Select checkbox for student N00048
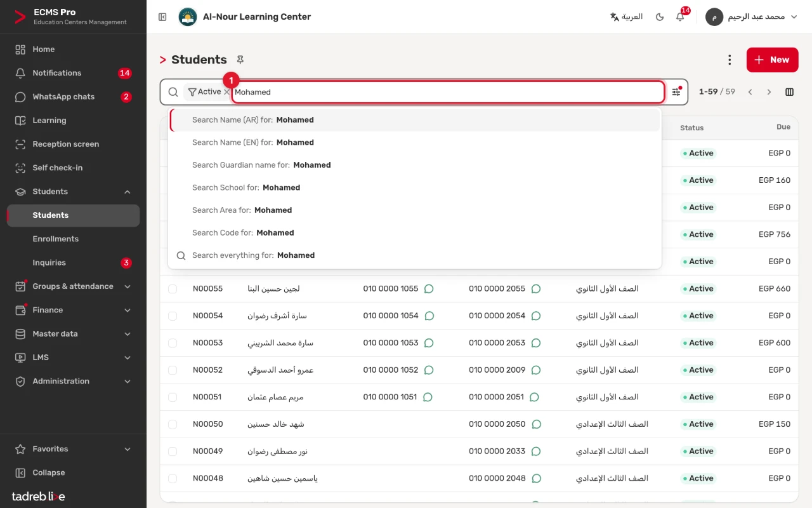The width and height of the screenshot is (812, 508). 173,479
